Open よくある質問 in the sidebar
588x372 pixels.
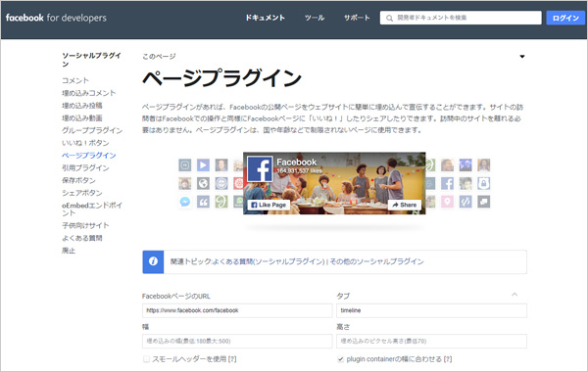[82, 238]
